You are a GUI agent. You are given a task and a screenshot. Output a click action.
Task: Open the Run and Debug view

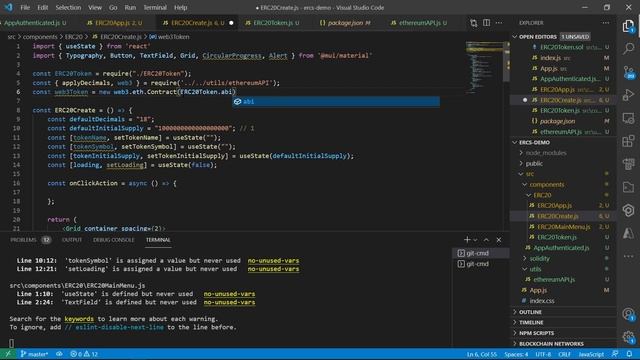click(x=628, y=95)
